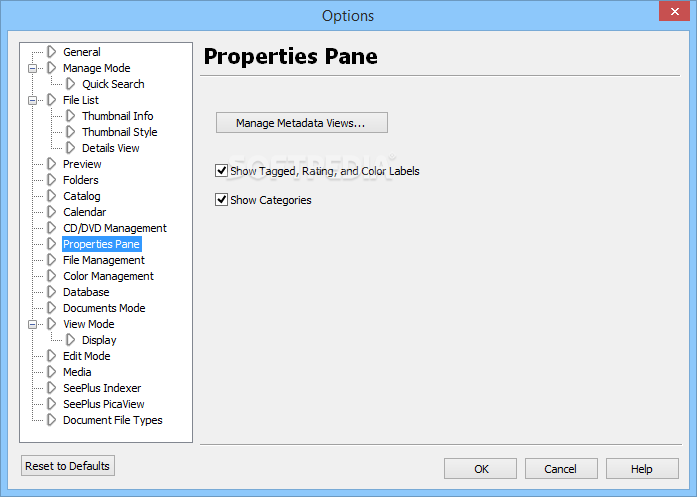
Task: Collapse the File List tree node
Action: click(x=32, y=100)
